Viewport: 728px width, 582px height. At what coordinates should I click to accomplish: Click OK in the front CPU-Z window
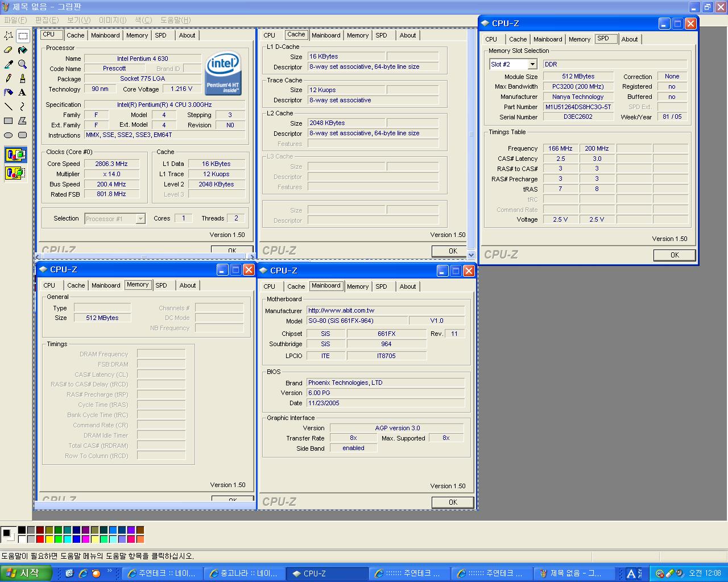(x=675, y=255)
